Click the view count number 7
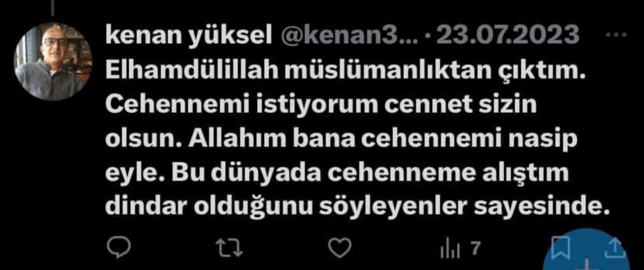 [475, 248]
